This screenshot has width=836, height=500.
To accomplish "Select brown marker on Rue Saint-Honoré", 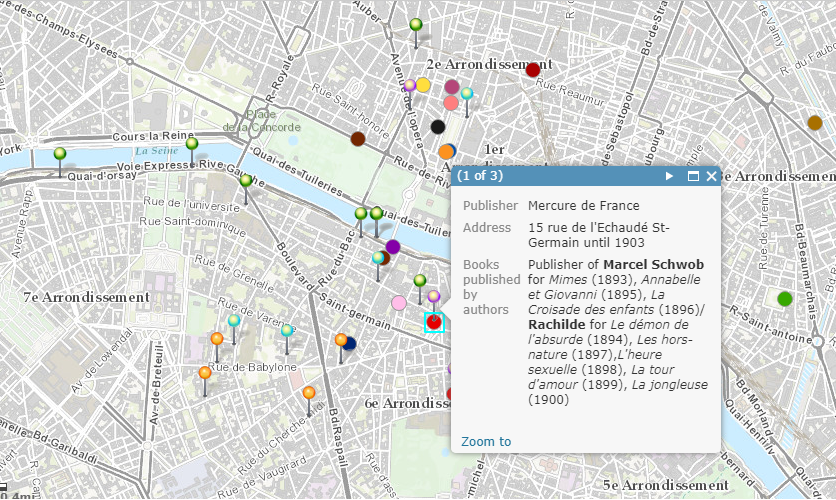I will (358, 139).
